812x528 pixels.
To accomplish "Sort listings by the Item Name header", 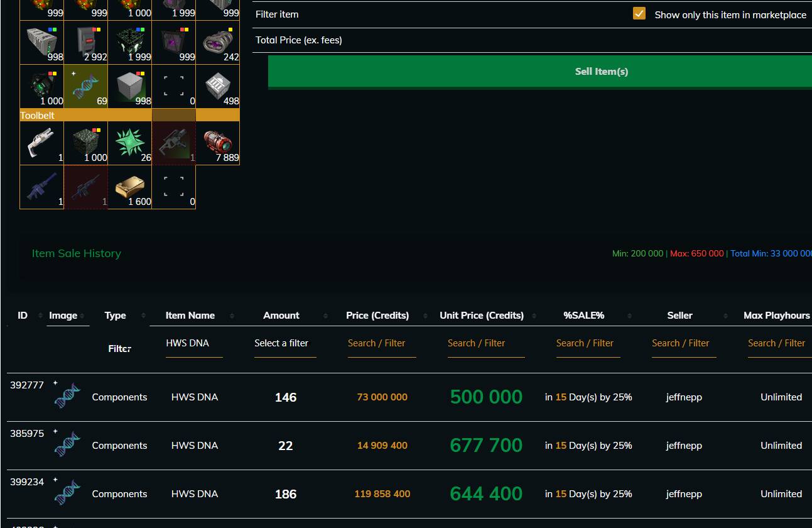I will click(x=190, y=316).
